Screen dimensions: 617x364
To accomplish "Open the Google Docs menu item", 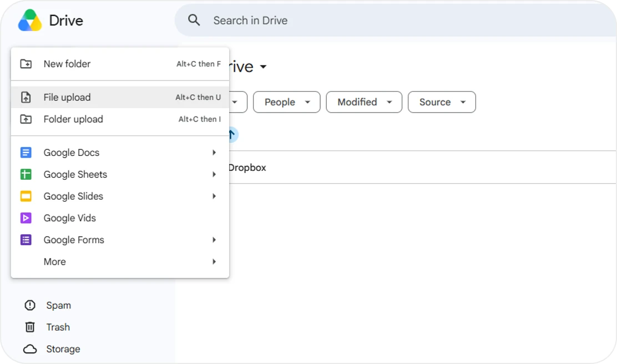I will click(120, 152).
